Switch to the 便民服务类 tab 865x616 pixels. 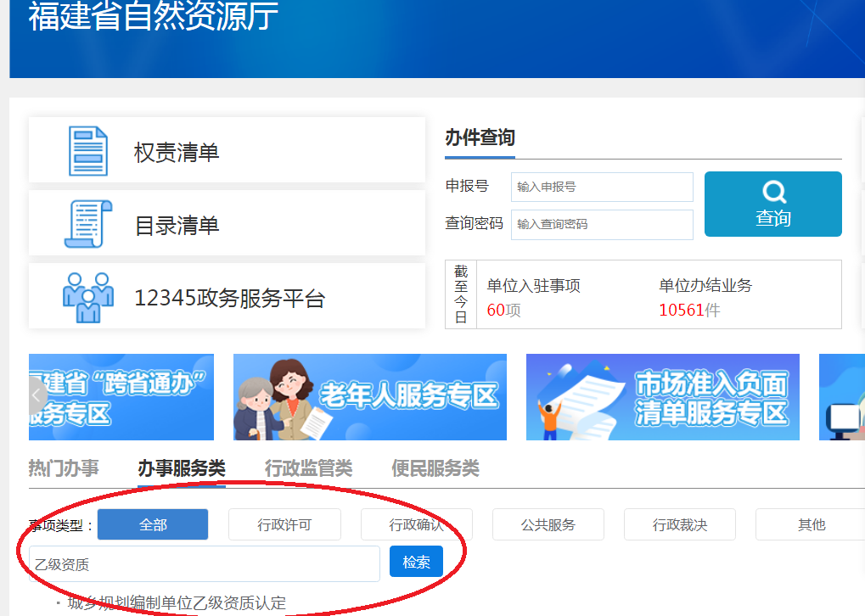pos(435,468)
